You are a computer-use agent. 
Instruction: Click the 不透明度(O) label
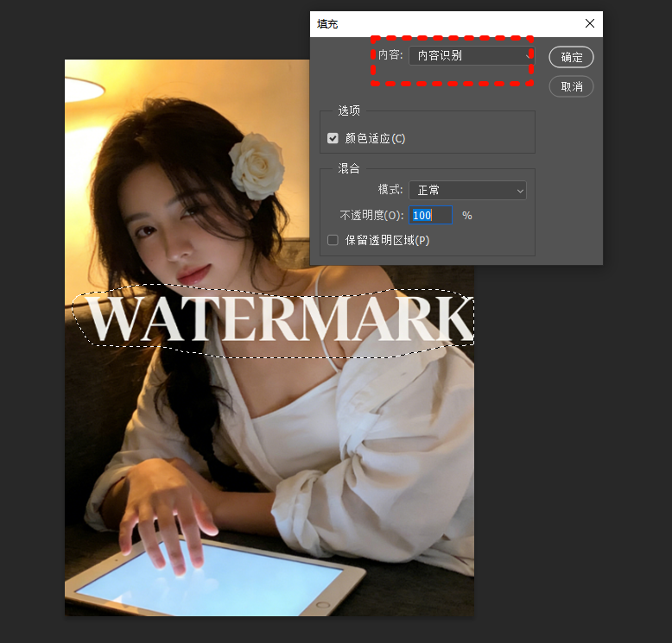pyautogui.click(x=371, y=215)
